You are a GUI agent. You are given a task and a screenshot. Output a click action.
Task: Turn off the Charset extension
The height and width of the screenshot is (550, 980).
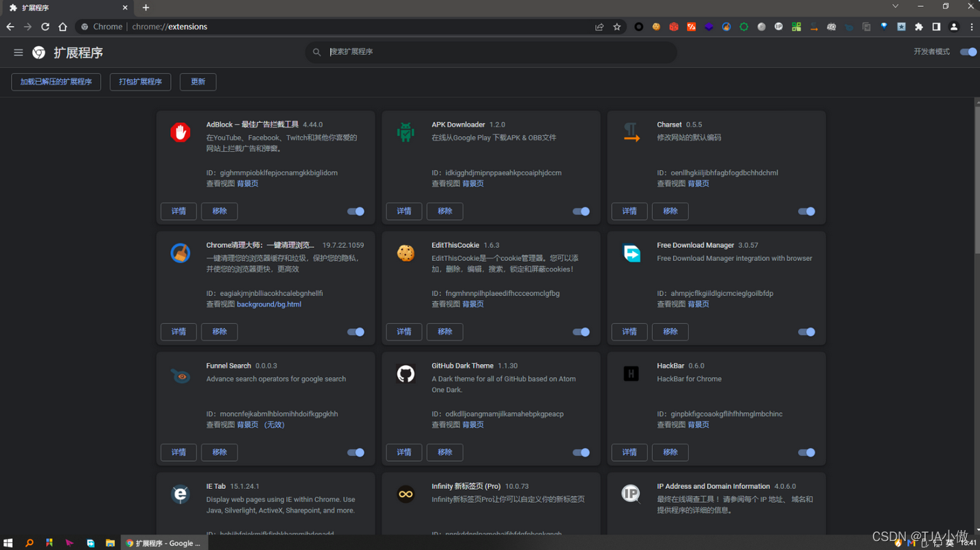point(806,211)
